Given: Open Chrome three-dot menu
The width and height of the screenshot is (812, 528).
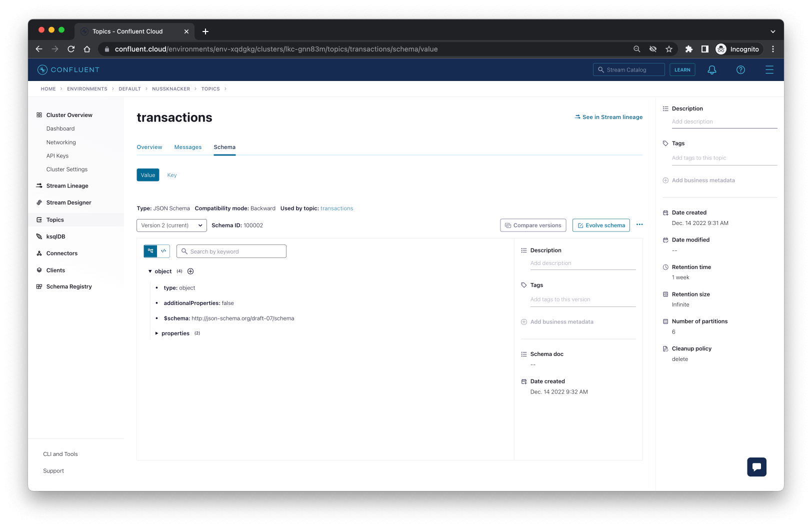Looking at the screenshot, I should (x=773, y=49).
